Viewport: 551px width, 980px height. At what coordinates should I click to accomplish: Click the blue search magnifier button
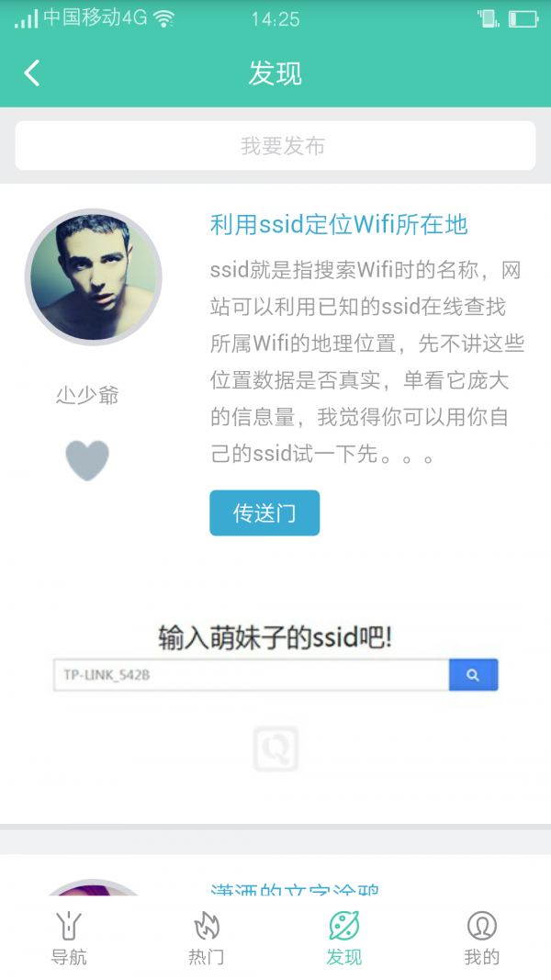click(473, 675)
